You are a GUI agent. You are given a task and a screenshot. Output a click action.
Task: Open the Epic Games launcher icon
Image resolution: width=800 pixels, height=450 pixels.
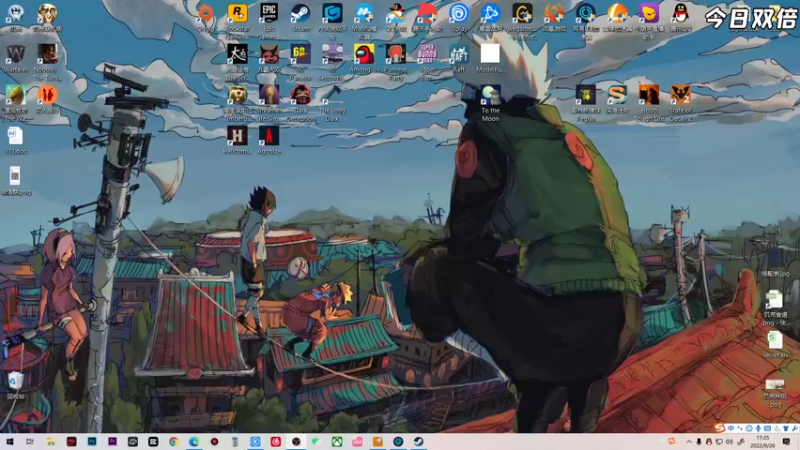pos(269,13)
